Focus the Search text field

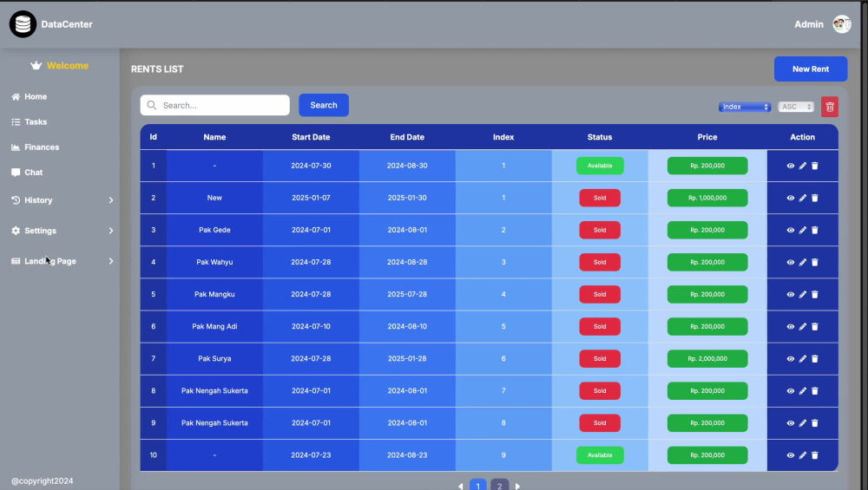[214, 105]
